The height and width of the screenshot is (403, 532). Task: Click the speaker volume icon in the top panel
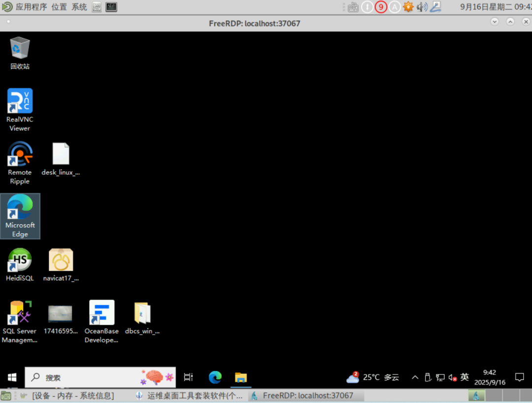[x=422, y=7]
